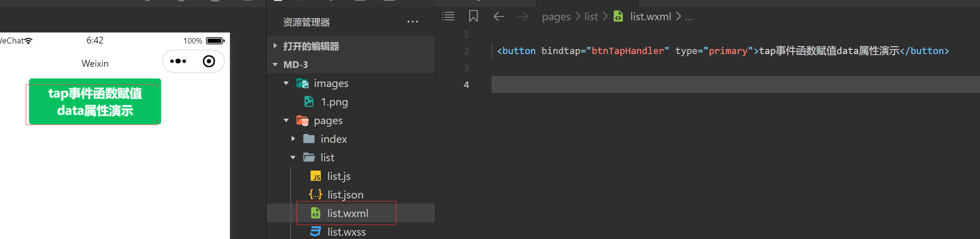Open the simulator capsule menu dots
Image resolution: width=980 pixels, height=239 pixels.
(178, 61)
